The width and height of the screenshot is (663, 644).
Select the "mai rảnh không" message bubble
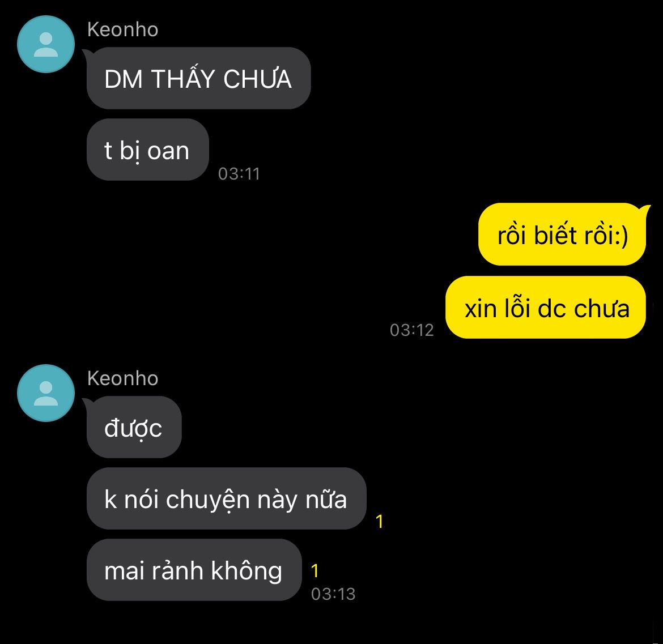(x=194, y=570)
